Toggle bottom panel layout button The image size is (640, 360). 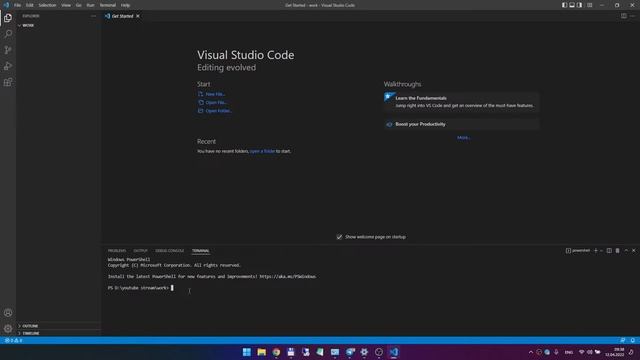click(x=572, y=5)
